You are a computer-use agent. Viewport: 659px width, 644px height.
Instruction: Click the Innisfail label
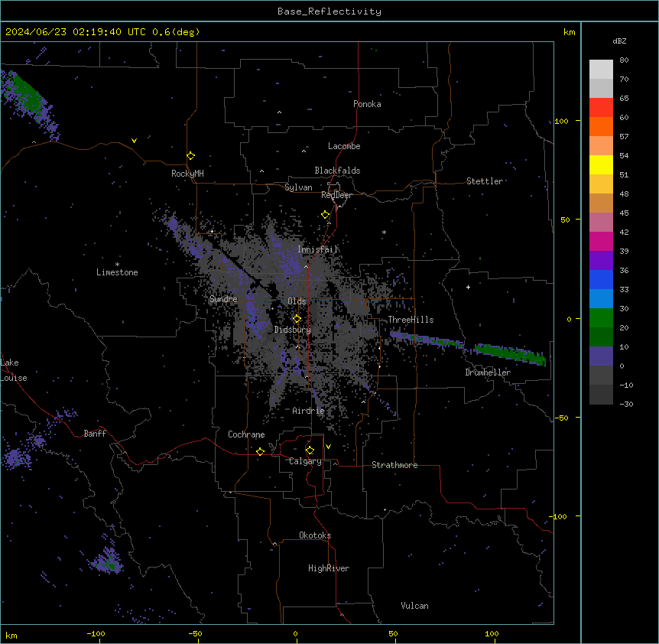318,249
